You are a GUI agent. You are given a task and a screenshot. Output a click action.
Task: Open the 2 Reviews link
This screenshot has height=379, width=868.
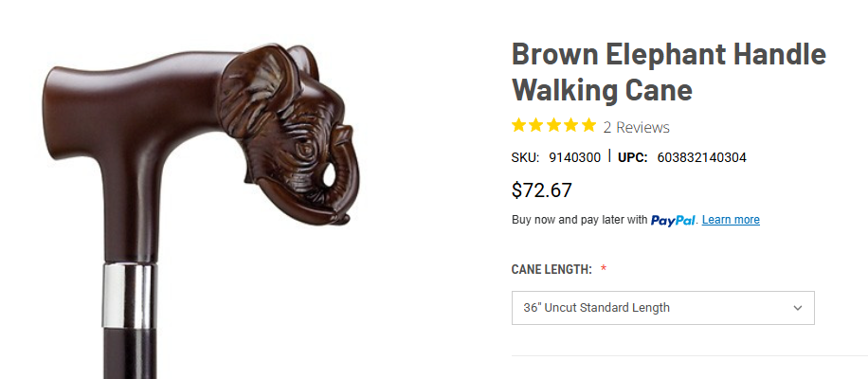636,127
